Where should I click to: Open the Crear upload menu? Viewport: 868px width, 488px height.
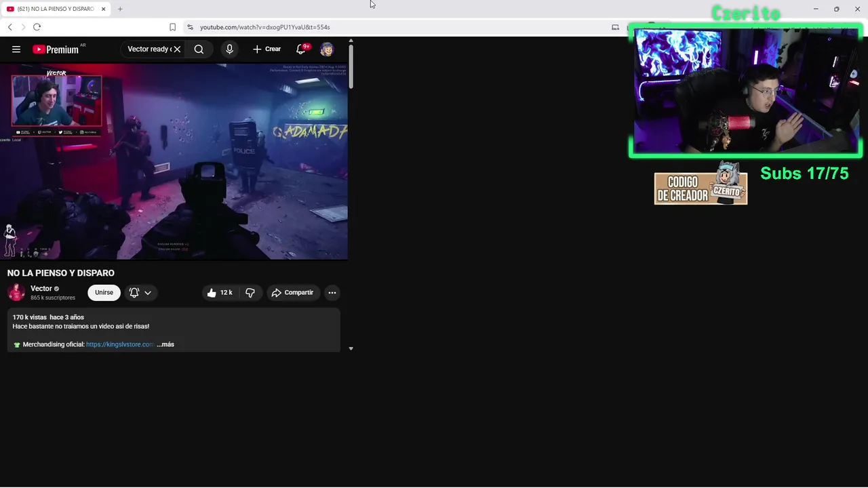(267, 49)
